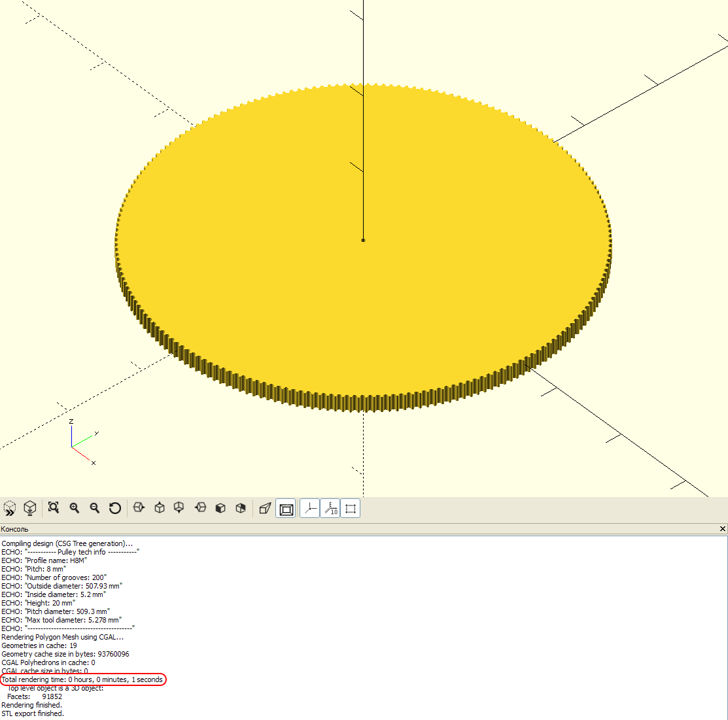This screenshot has width=728, height=720.
Task: Click the 'Geometries in cache: 19' line
Action: click(39, 645)
